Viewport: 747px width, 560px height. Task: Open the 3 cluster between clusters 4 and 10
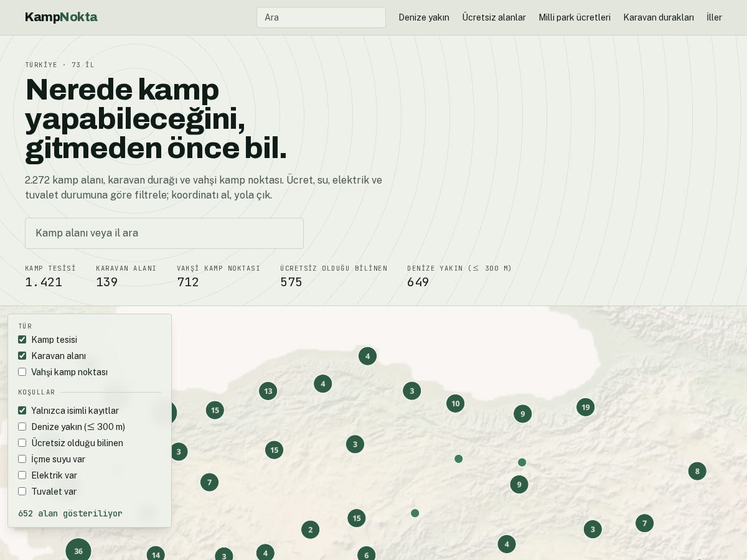click(x=411, y=391)
